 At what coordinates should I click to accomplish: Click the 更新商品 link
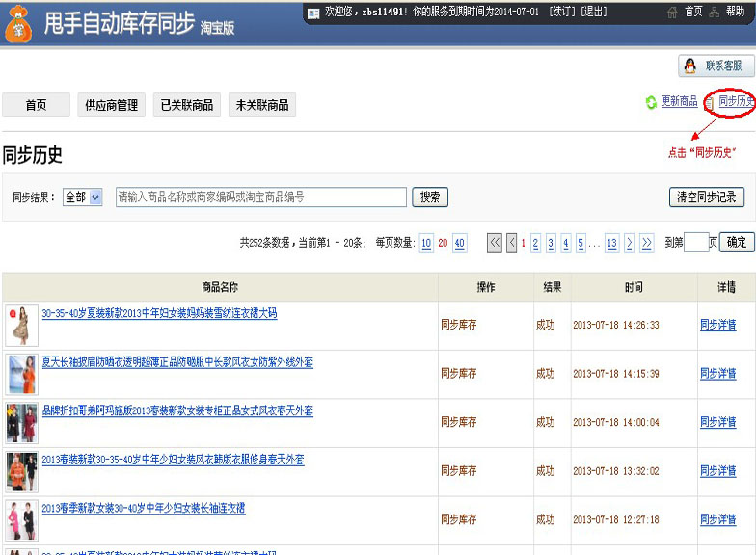(x=679, y=101)
